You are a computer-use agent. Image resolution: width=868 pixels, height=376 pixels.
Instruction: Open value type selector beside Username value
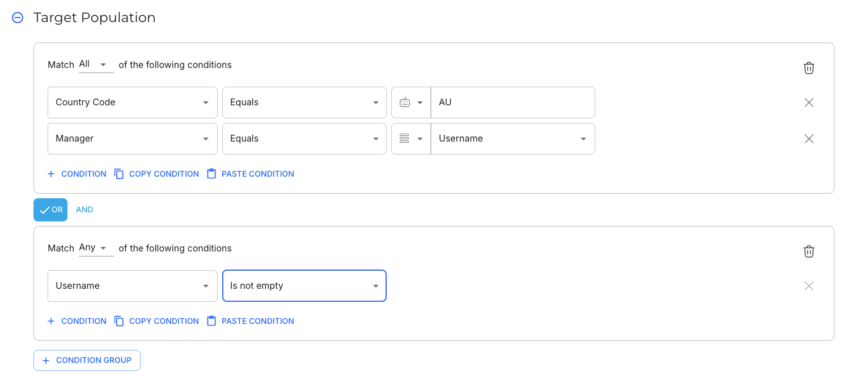click(411, 139)
